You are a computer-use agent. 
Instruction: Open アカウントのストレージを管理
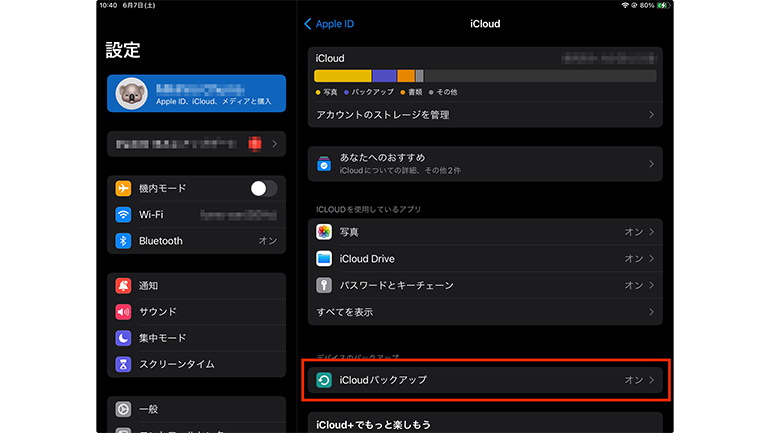(485, 115)
